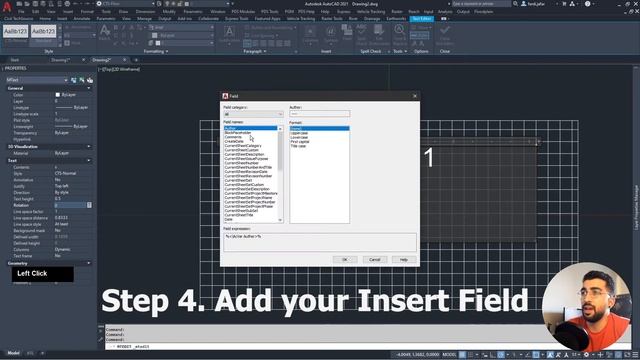
Task: Click Field names list scrollbar thumb
Action: 280,151
